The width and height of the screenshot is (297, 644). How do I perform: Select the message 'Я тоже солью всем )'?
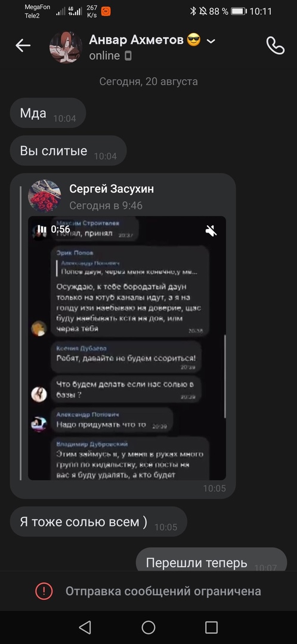click(x=98, y=522)
